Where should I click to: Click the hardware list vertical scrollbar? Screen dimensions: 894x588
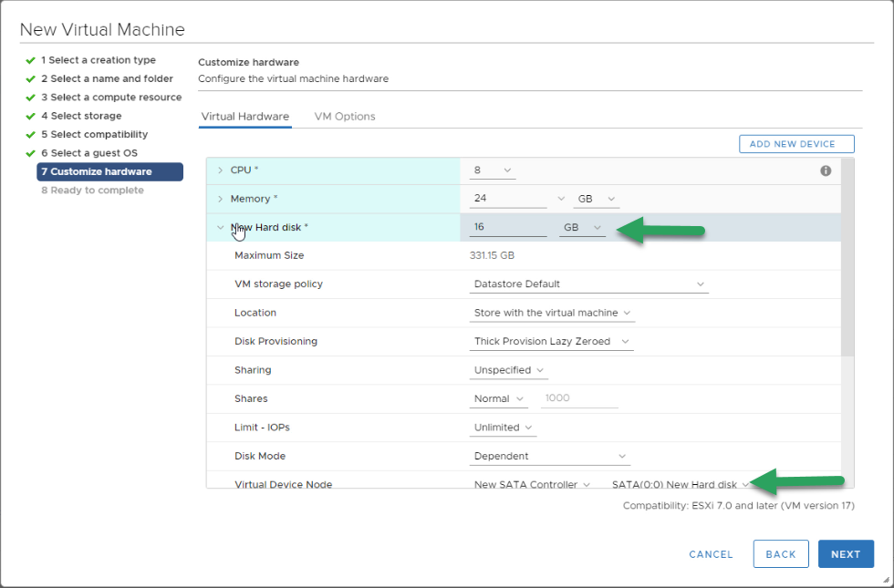point(847,256)
